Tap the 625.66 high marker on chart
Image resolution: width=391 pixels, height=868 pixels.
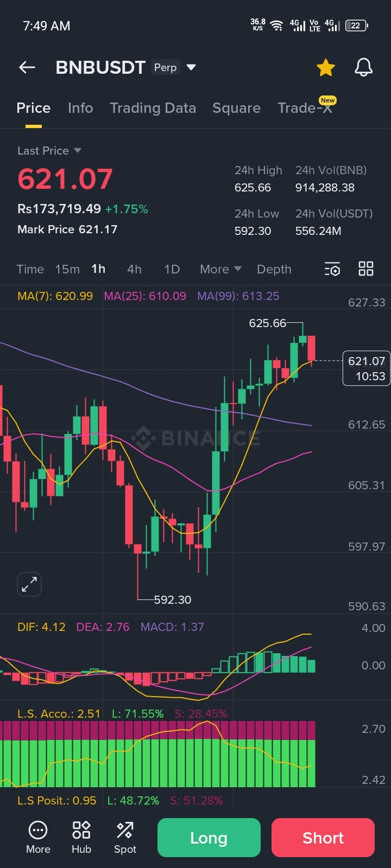point(267,323)
